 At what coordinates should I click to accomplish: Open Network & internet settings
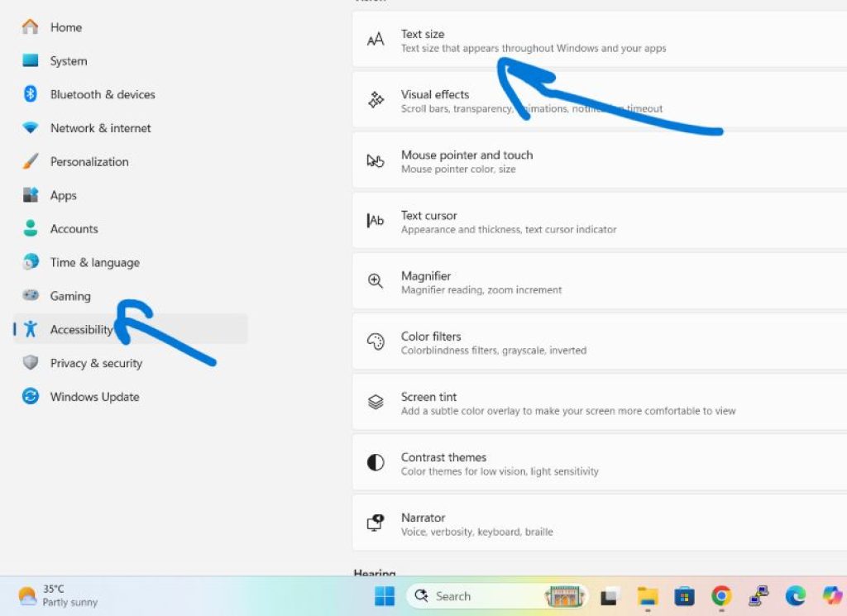tap(130, 128)
